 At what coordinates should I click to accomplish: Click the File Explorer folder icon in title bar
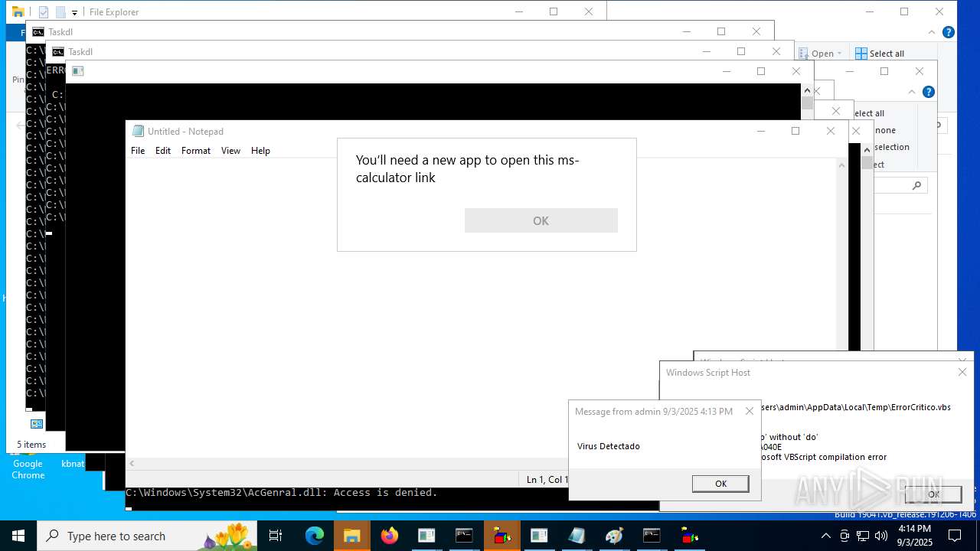(18, 11)
